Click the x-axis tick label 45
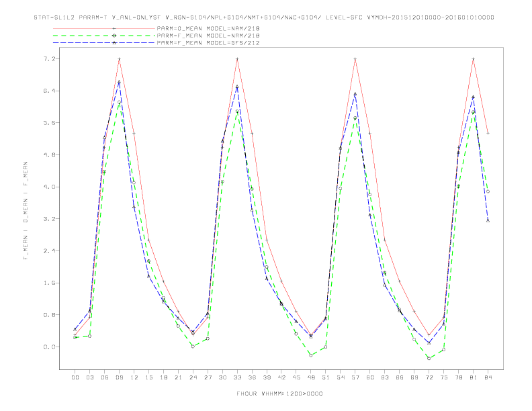Viewport: 532px width, 411px height. [x=296, y=377]
